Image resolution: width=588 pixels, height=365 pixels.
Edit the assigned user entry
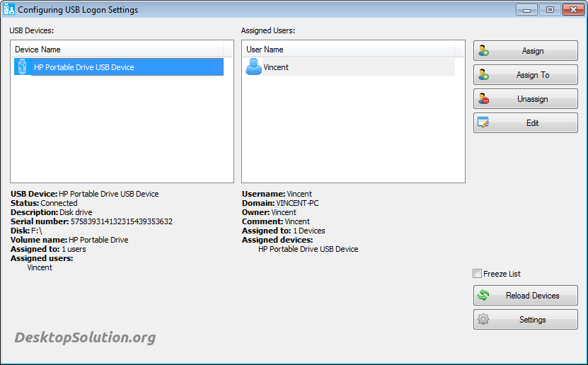click(525, 122)
